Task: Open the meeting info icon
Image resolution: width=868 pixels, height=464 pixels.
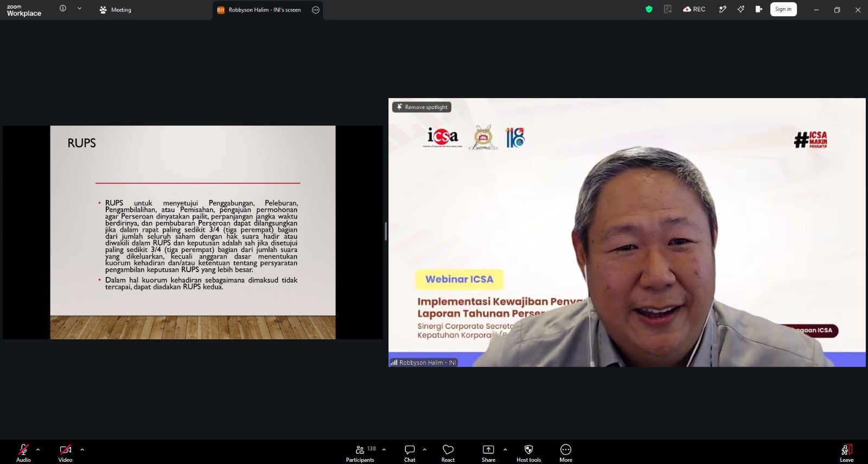Action: [63, 9]
